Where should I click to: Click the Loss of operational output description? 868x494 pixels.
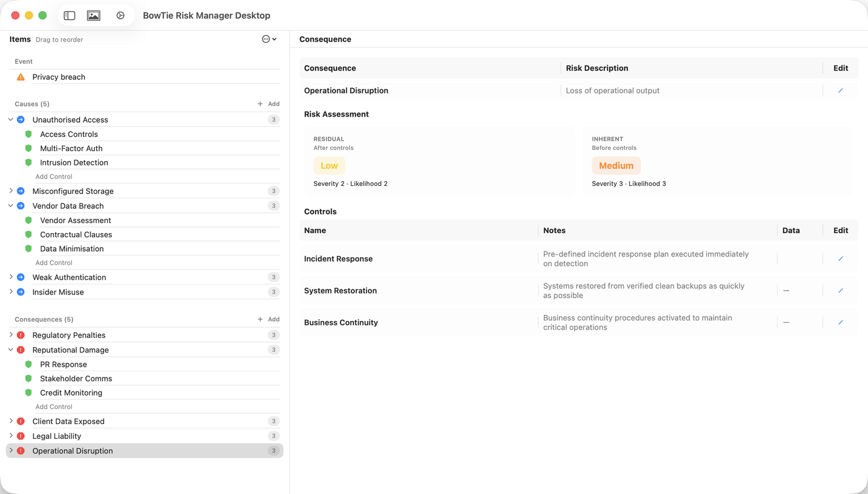613,90
